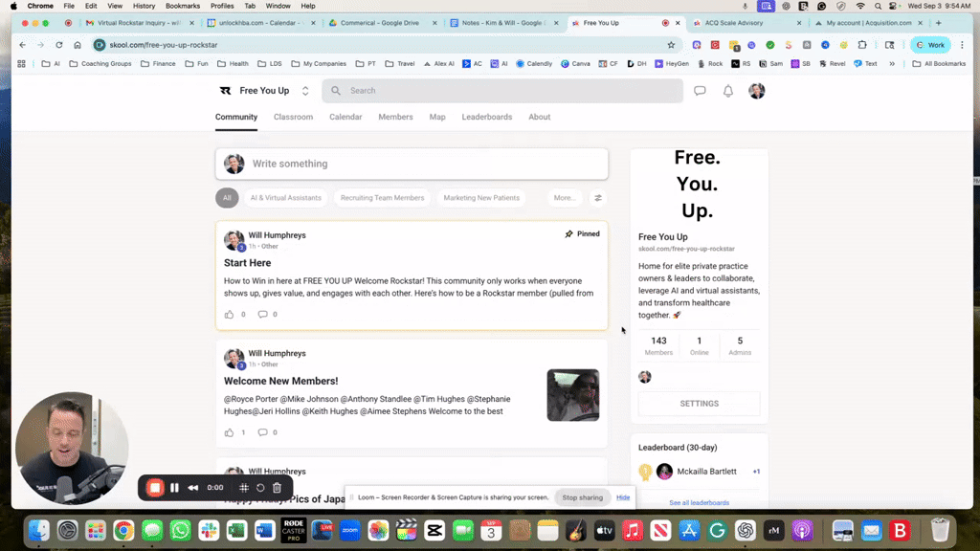Open the About tab
The image size is (980, 551).
pyautogui.click(x=540, y=117)
